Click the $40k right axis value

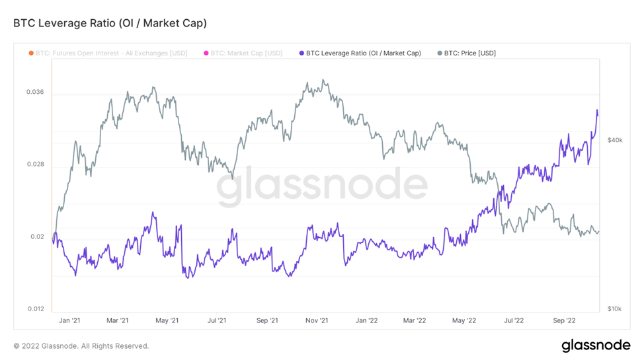[614, 140]
